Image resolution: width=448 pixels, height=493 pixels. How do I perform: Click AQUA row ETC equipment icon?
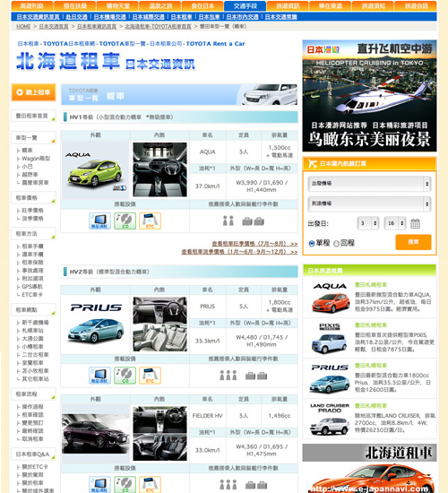(x=150, y=221)
